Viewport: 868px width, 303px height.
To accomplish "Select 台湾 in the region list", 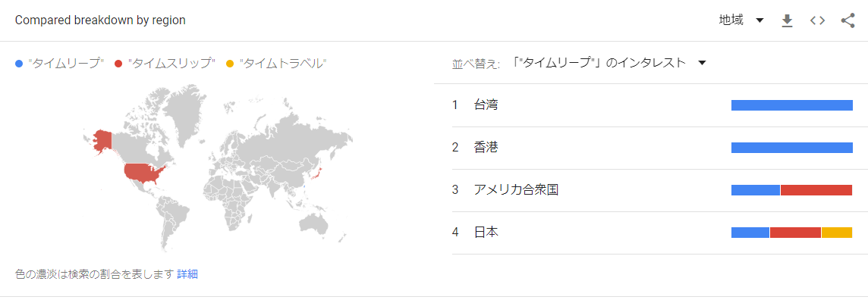I will [652, 105].
